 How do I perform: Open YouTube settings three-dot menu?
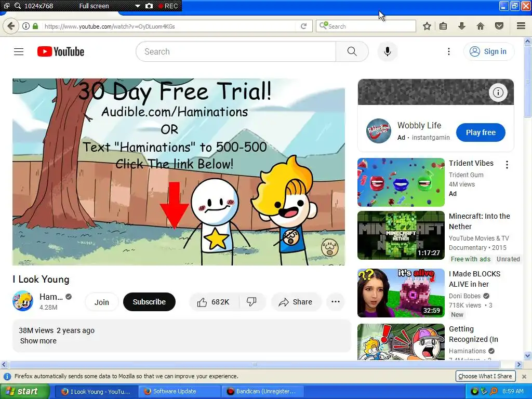pos(449,51)
